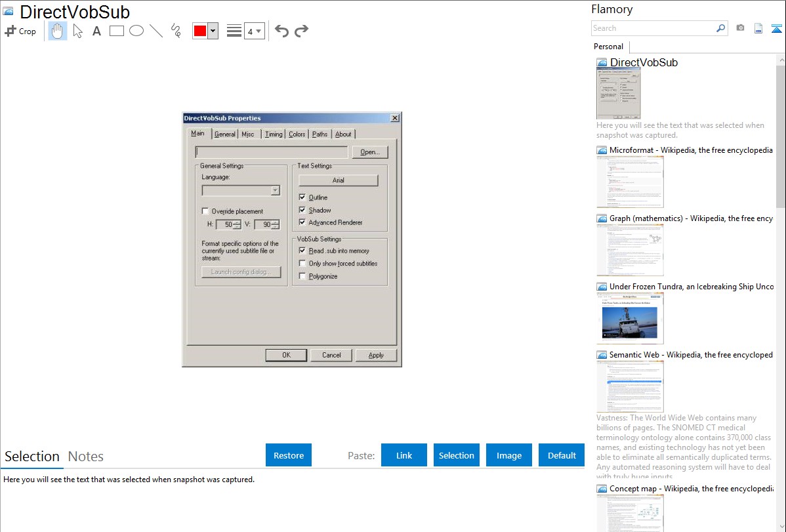Click the line thickness icon
786x532 pixels.
[234, 31]
